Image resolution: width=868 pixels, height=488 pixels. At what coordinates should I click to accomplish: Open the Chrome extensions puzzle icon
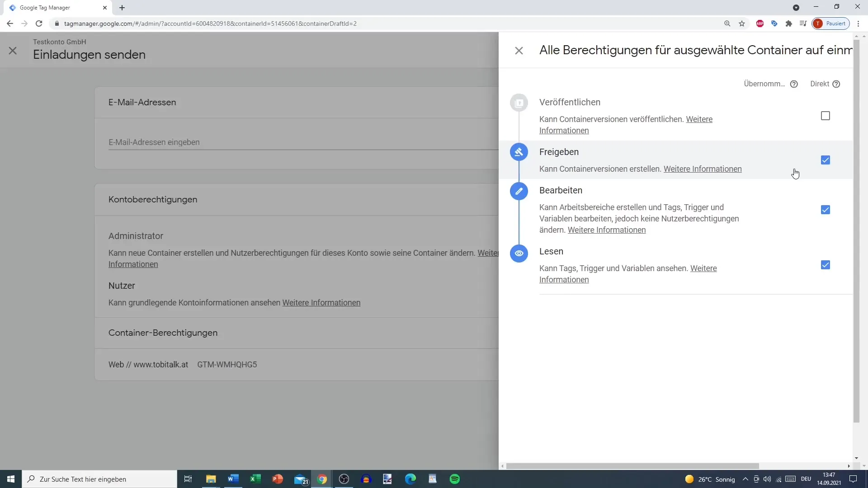click(x=789, y=23)
